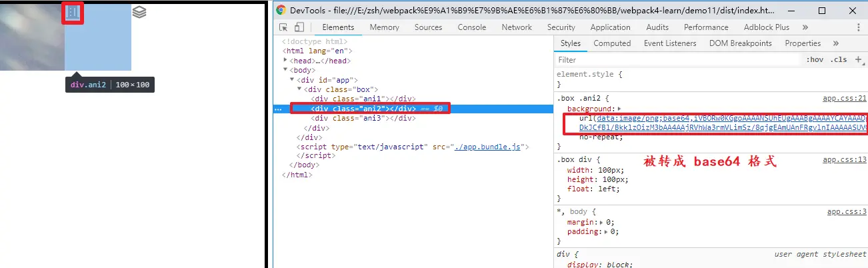Click the base64 data:image/png URL link
The height and width of the screenshot is (268, 868).
pyautogui.click(x=723, y=123)
